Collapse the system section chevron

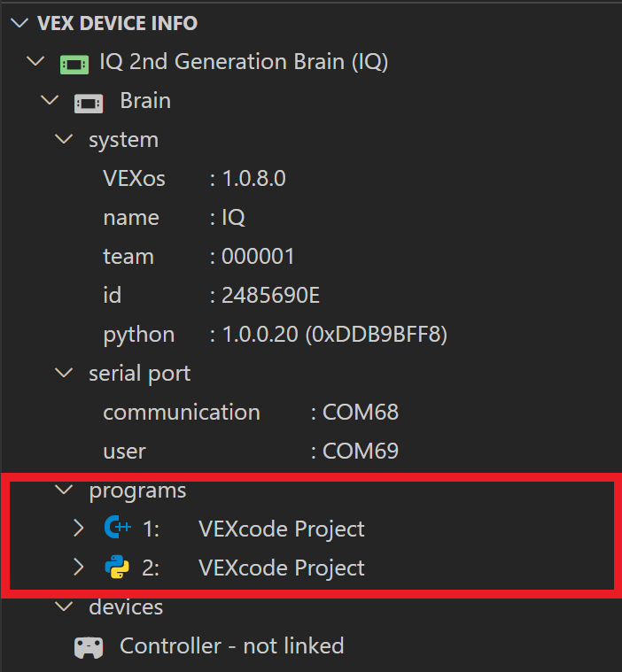point(64,140)
